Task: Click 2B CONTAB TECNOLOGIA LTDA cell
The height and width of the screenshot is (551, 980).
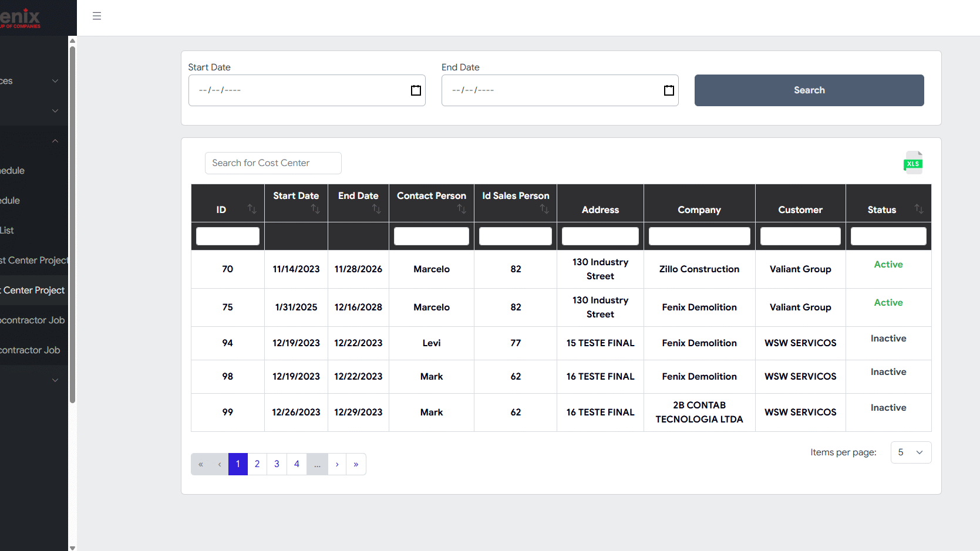Action: (699, 413)
